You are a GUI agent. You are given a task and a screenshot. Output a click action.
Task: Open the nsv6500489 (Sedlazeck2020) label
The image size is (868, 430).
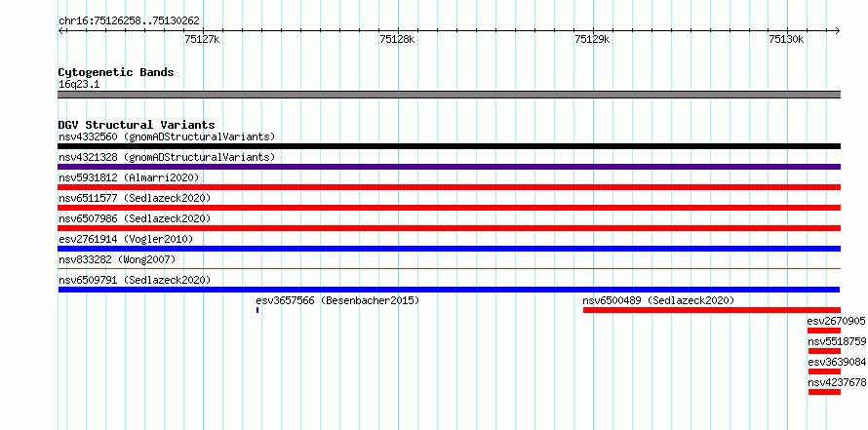pos(658,300)
